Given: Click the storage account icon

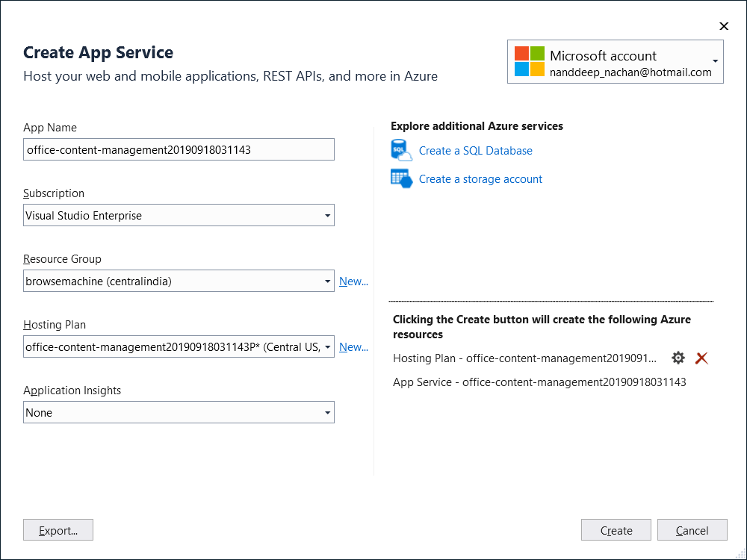Looking at the screenshot, I should pos(402,179).
